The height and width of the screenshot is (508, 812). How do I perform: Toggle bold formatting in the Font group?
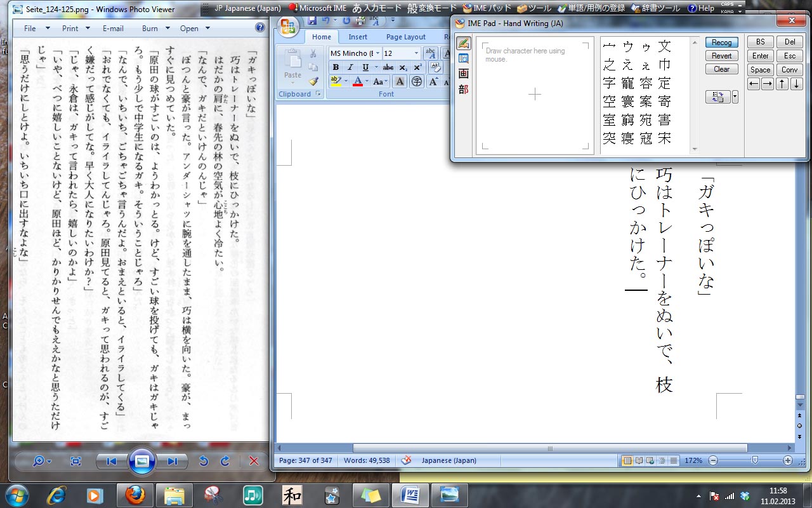(336, 67)
